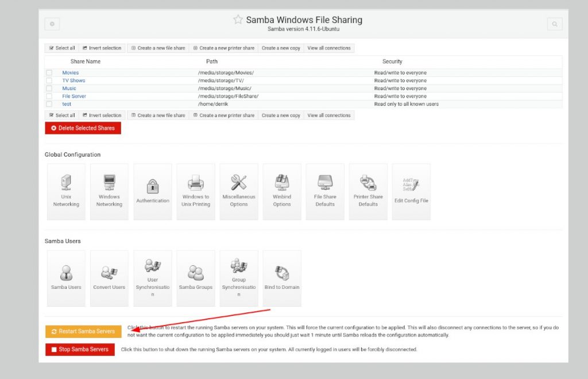Viewport: 588px width, 379px height.
Task: Open the Samba Users manager
Action: (x=66, y=277)
